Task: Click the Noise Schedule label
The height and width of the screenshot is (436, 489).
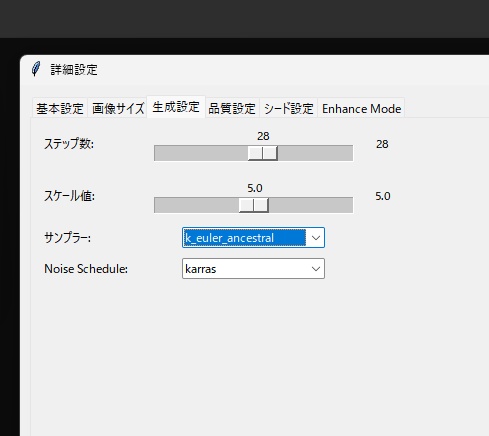Action: pyautogui.click(x=86, y=269)
